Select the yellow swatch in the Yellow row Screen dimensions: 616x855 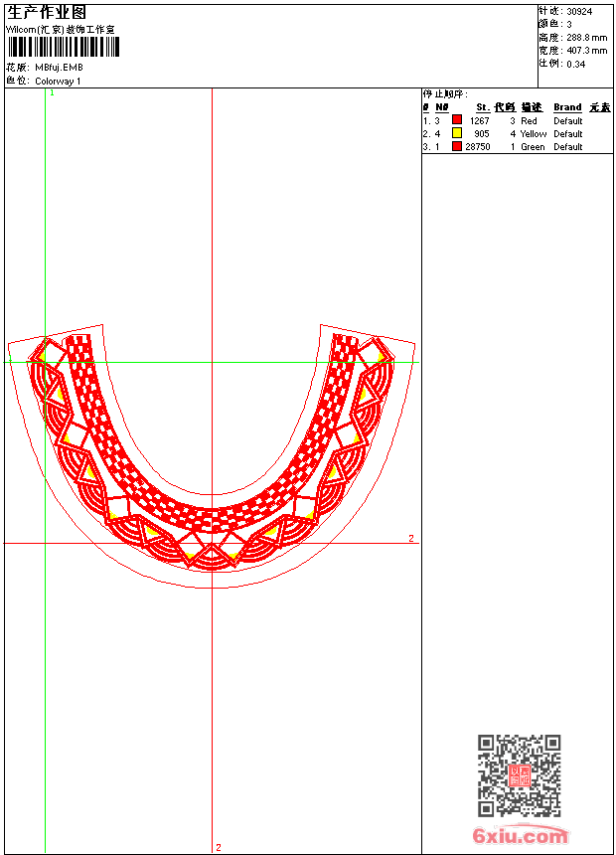pos(456,133)
